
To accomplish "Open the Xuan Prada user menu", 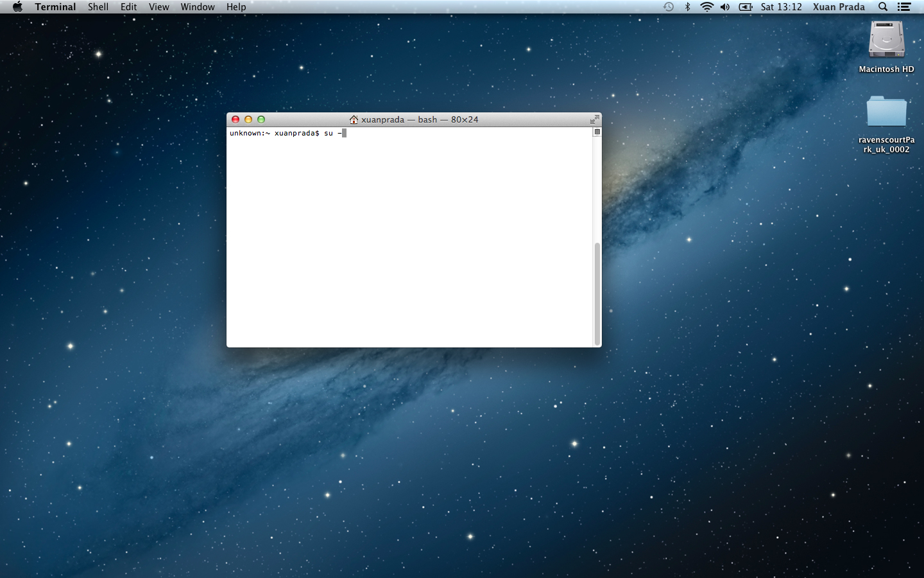I will 839,7.
